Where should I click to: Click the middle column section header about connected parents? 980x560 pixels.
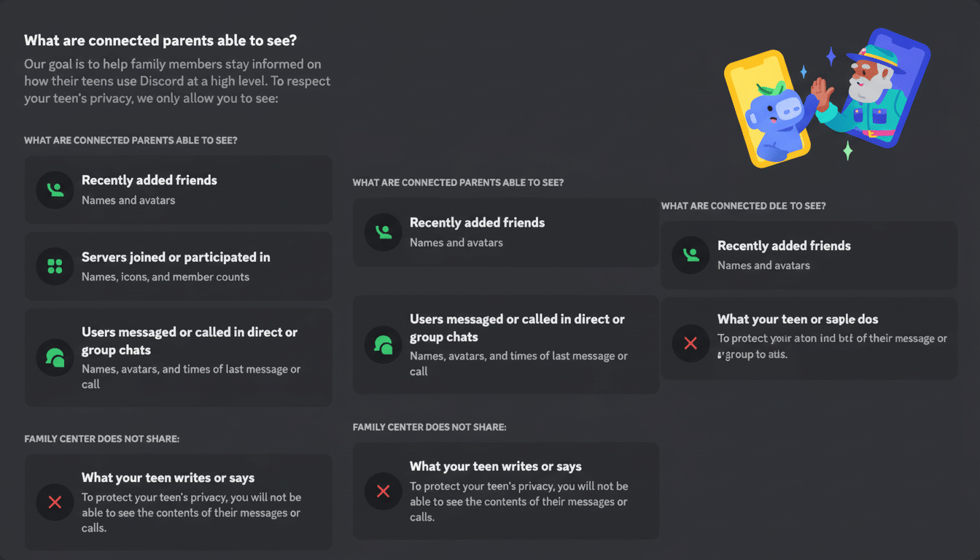(x=458, y=182)
